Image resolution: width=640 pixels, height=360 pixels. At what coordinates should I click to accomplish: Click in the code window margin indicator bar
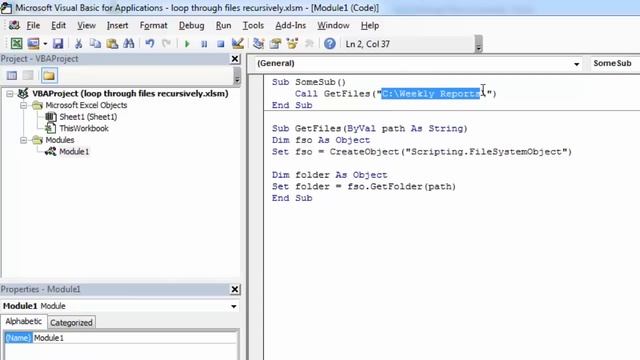[x=256, y=216]
